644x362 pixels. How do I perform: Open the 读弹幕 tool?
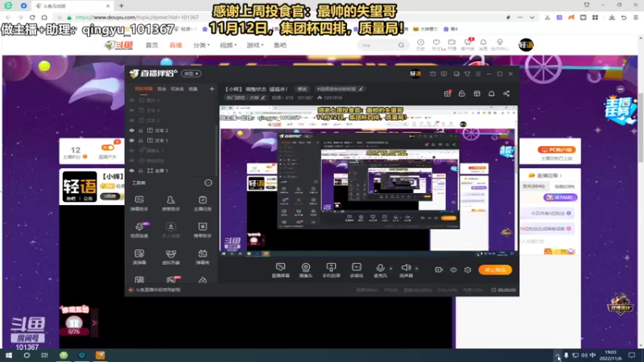coord(139,257)
